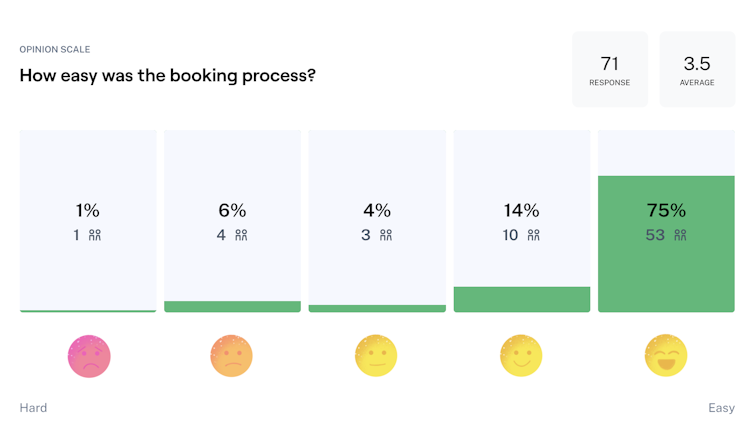Click the pink very sad face emoji
The image size is (753, 431).
89,356
